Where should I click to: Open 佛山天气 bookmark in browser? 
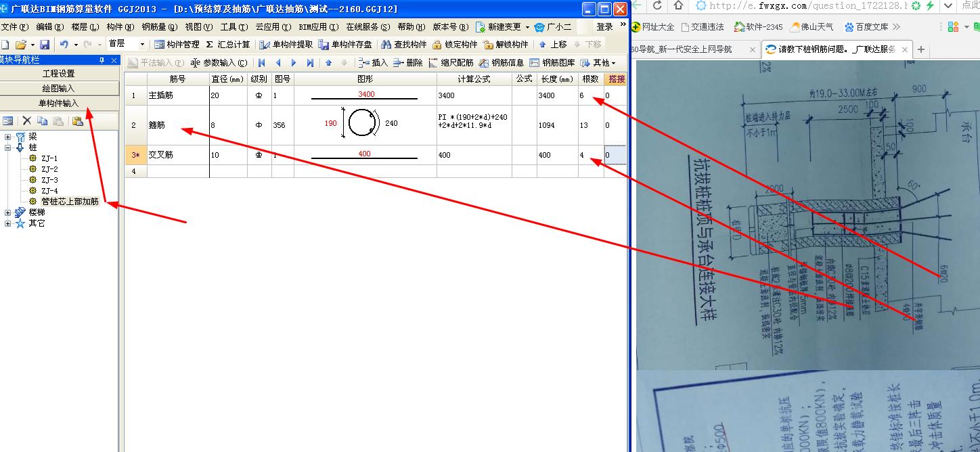tap(811, 27)
